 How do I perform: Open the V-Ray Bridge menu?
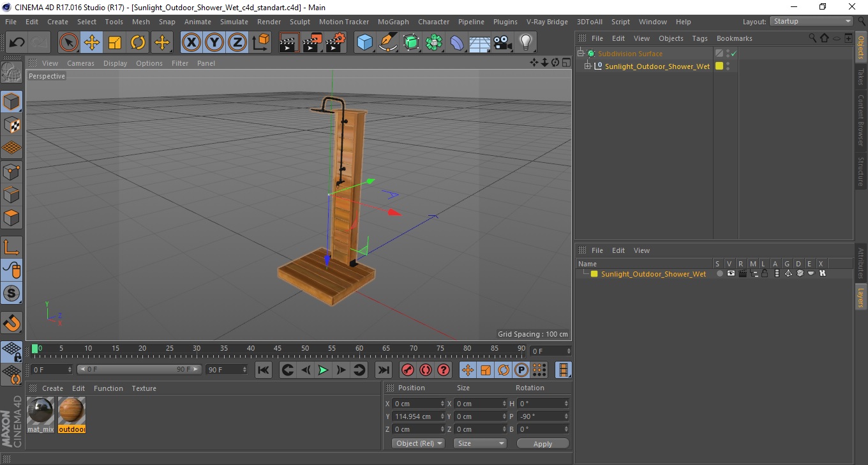click(547, 22)
